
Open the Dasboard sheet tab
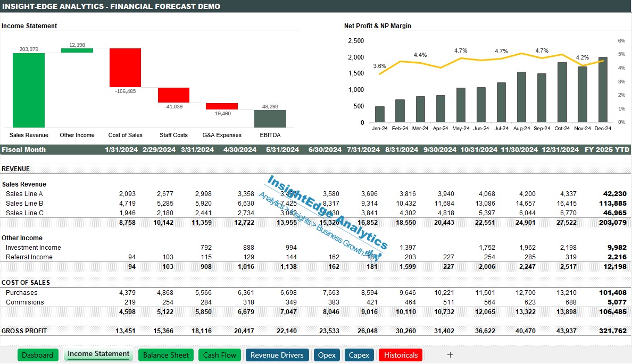38,355
